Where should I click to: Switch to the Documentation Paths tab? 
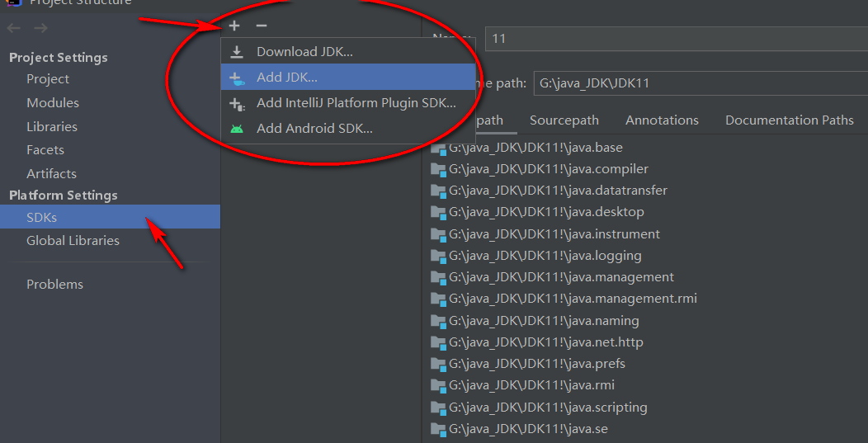(790, 120)
